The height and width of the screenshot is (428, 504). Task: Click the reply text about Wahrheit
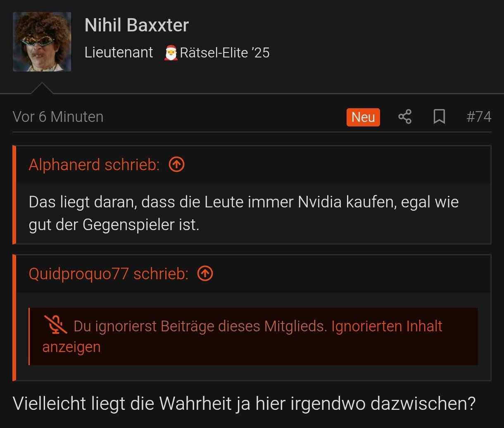coord(244,403)
